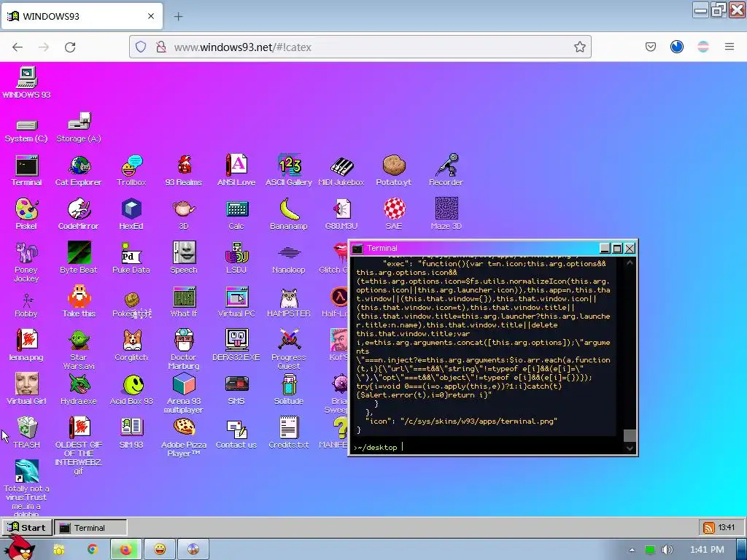Click Terminal scrollbar up arrow
Viewport: 747px width, 560px height.
[x=630, y=262]
